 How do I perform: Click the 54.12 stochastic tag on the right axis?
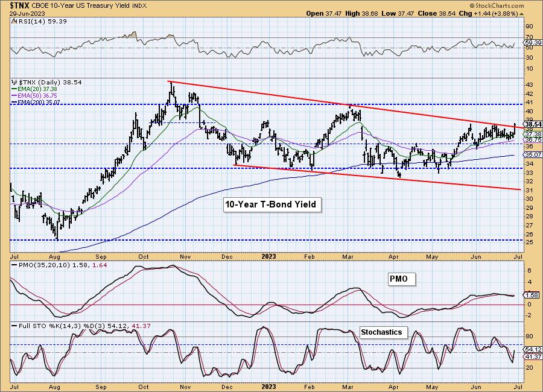(x=533, y=350)
